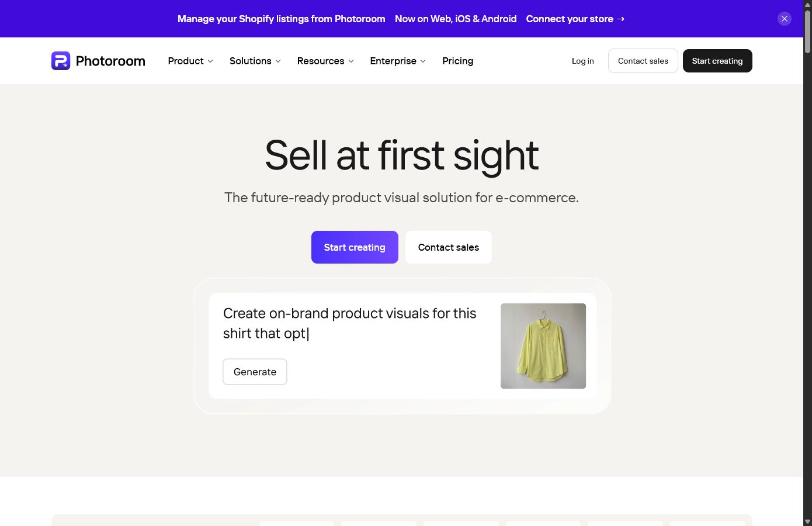This screenshot has width=812, height=526.
Task: Expand the Enterprise menu
Action: tap(398, 61)
